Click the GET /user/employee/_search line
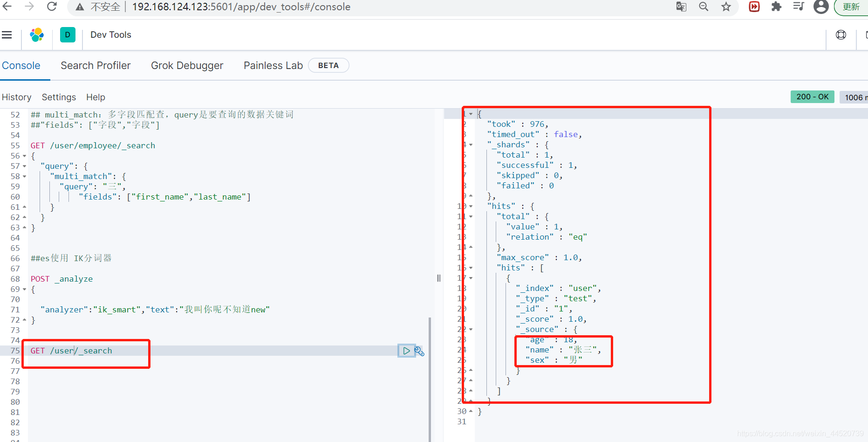Viewport: 868px width, 442px height. [93, 145]
